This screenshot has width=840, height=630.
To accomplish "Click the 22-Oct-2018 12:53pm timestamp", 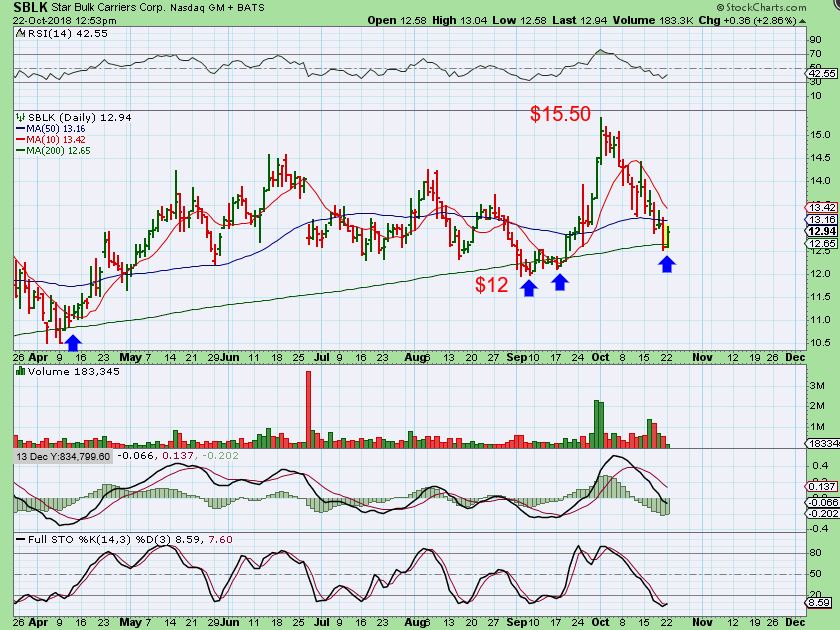I will (x=64, y=21).
